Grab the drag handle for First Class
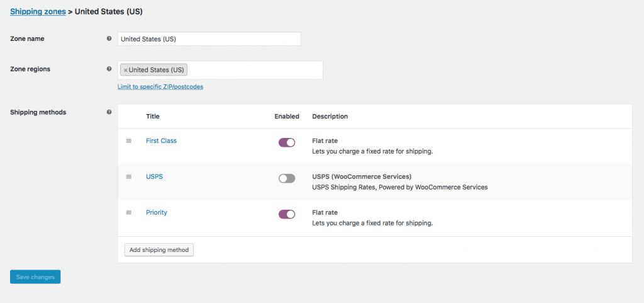Viewport: 644px width, 303px height. click(x=129, y=141)
